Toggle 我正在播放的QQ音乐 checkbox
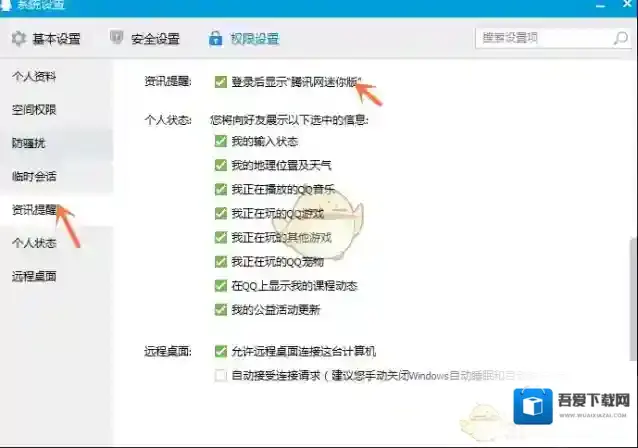Image resolution: width=638 pixels, height=448 pixels. 221,189
